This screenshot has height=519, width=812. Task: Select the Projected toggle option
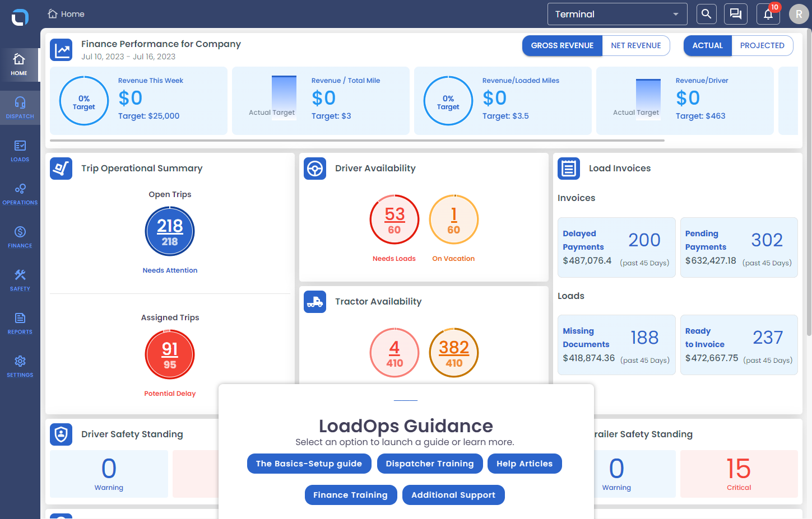pyautogui.click(x=762, y=46)
